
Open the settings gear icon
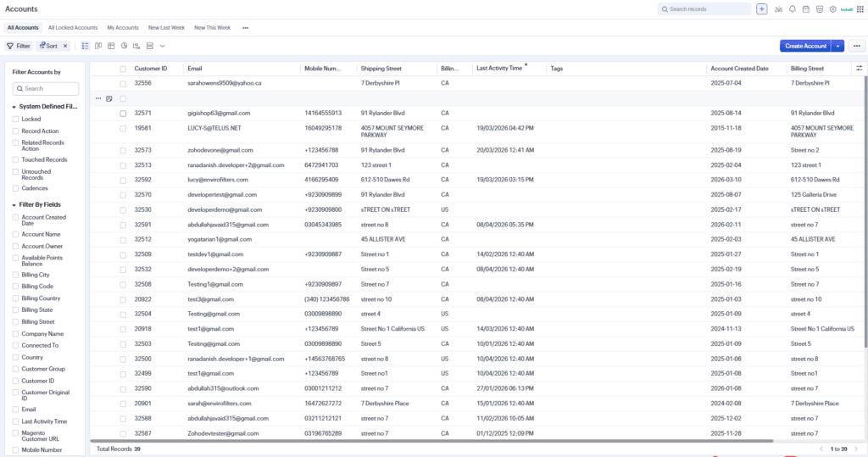point(832,9)
